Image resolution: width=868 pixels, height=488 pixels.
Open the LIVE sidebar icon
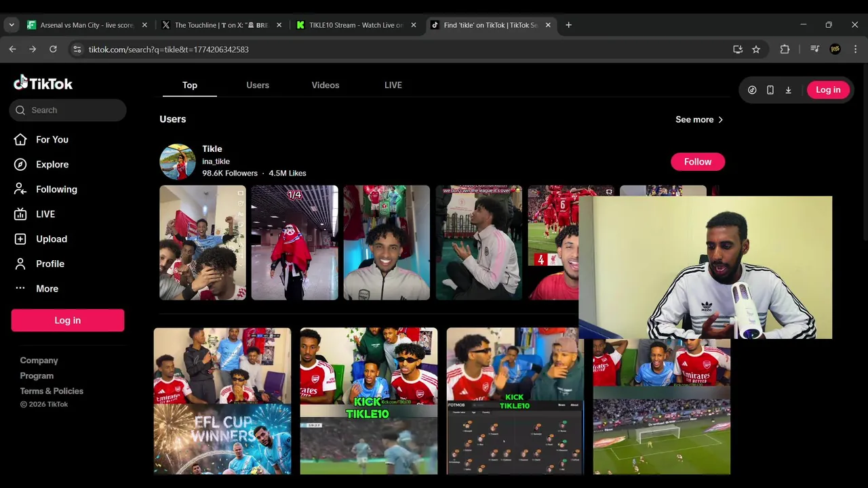20,214
